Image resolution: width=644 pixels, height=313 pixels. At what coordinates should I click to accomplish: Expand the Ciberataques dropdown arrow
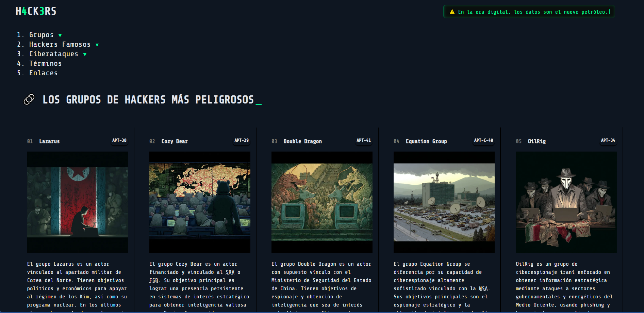85,54
